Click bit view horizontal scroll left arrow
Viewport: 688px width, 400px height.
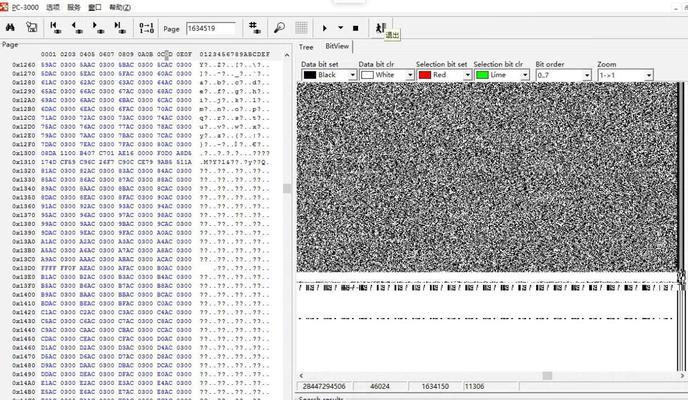point(301,375)
